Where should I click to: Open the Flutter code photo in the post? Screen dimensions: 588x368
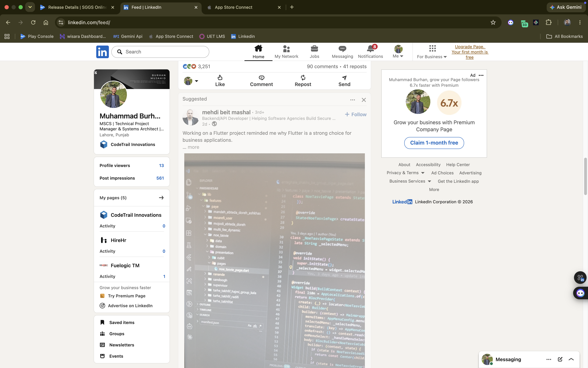[x=274, y=260]
